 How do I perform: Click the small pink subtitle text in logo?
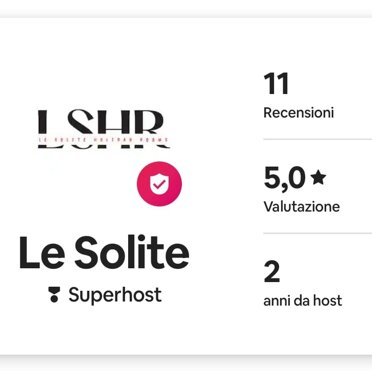point(104,140)
